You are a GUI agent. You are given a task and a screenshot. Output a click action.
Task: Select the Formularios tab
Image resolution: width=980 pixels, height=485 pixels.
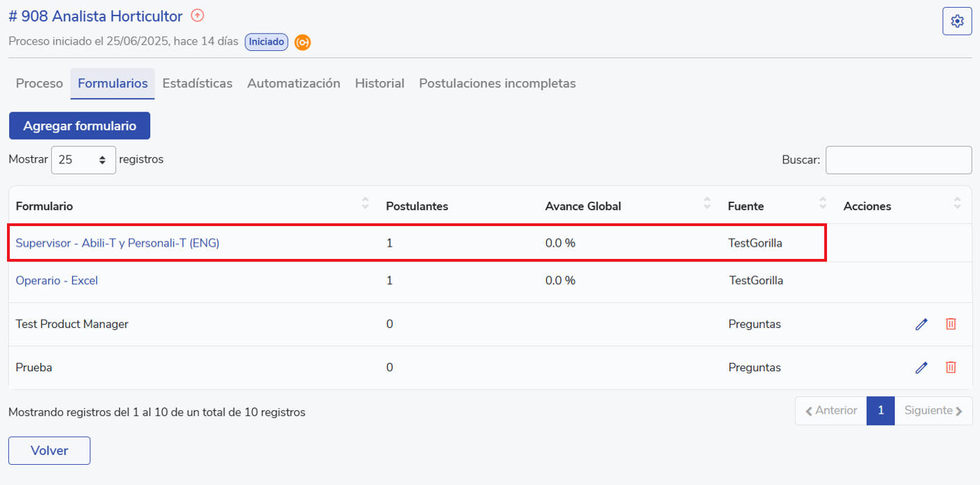(112, 84)
